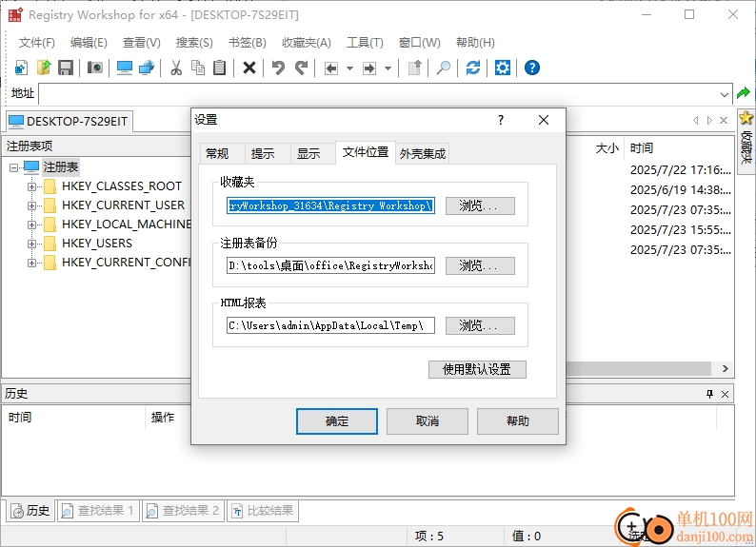This screenshot has width=756, height=547.
Task: Click the save floppy disk icon
Action: 66,68
